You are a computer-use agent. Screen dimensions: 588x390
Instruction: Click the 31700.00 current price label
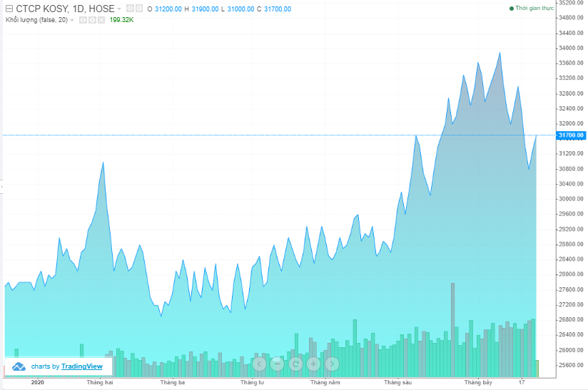[571, 135]
